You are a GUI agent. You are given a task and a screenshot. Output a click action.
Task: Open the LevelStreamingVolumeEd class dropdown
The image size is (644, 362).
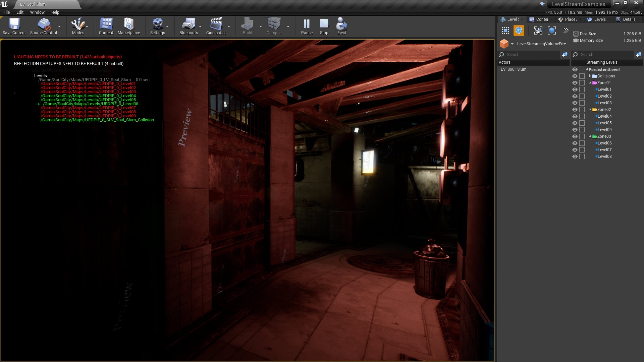(541, 44)
